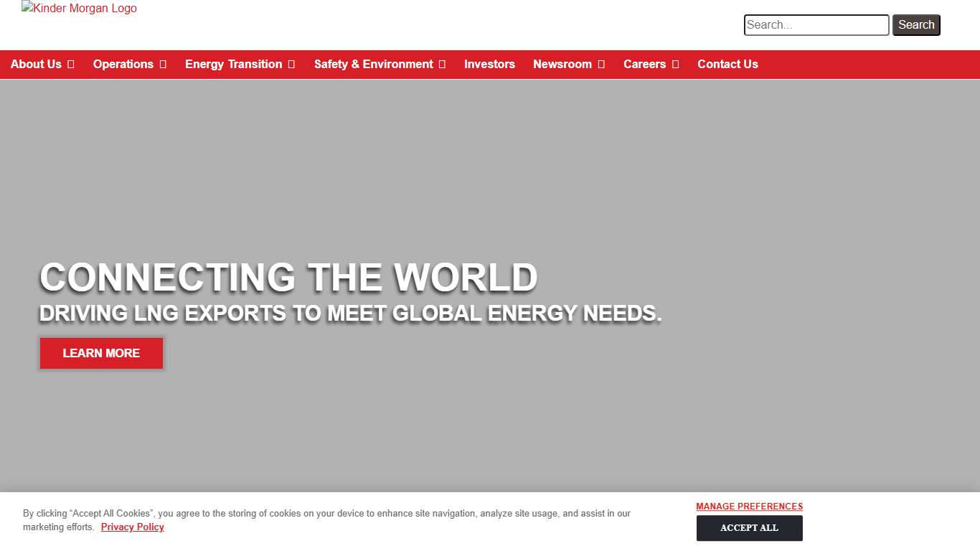
Task: Click ACCEPT ALL in the cookie banner
Action: click(x=749, y=528)
